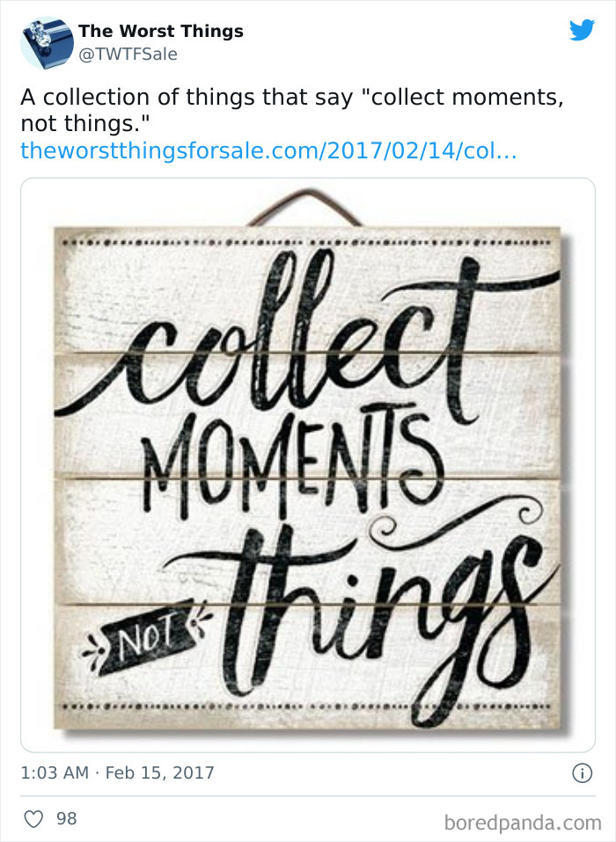Open theworstthingsforsale.com link
Screen dimensions: 616x842
click(x=268, y=150)
